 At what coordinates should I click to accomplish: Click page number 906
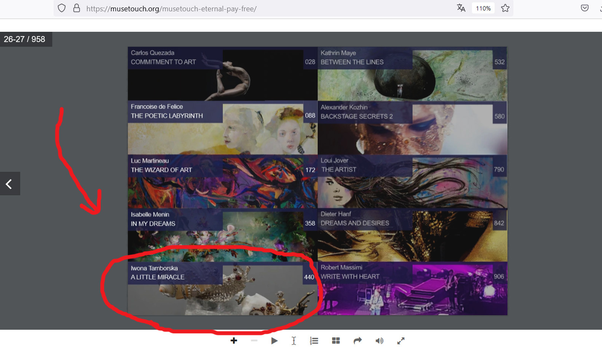499,277
